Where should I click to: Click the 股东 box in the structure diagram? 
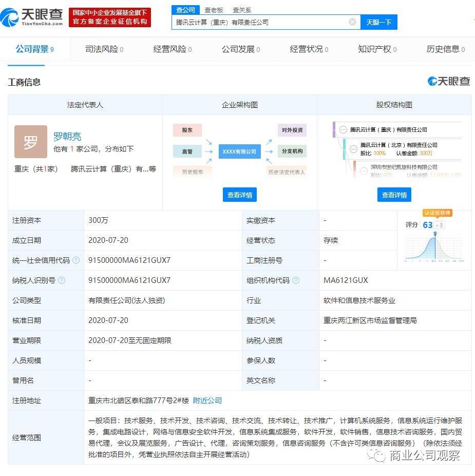(x=187, y=130)
